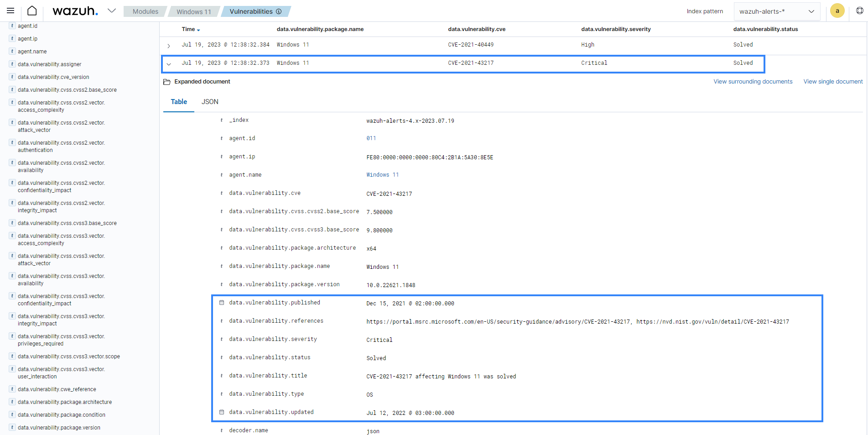Select cvss3.vector.scope sidebar field
The width and height of the screenshot is (868, 435).
point(69,356)
